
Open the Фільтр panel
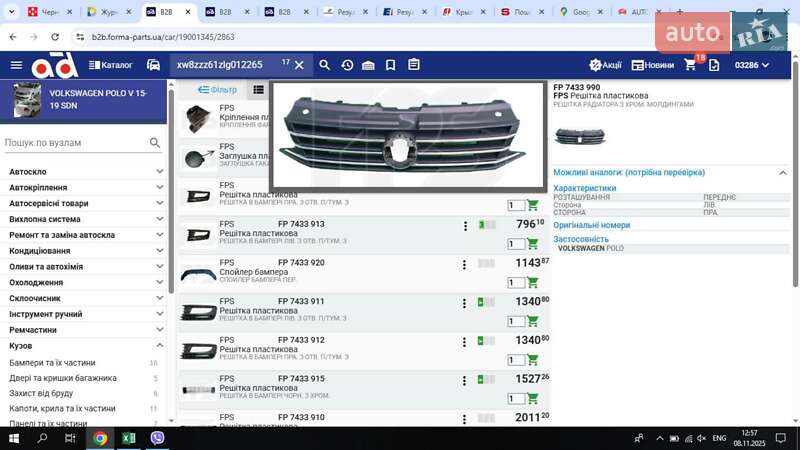point(217,90)
